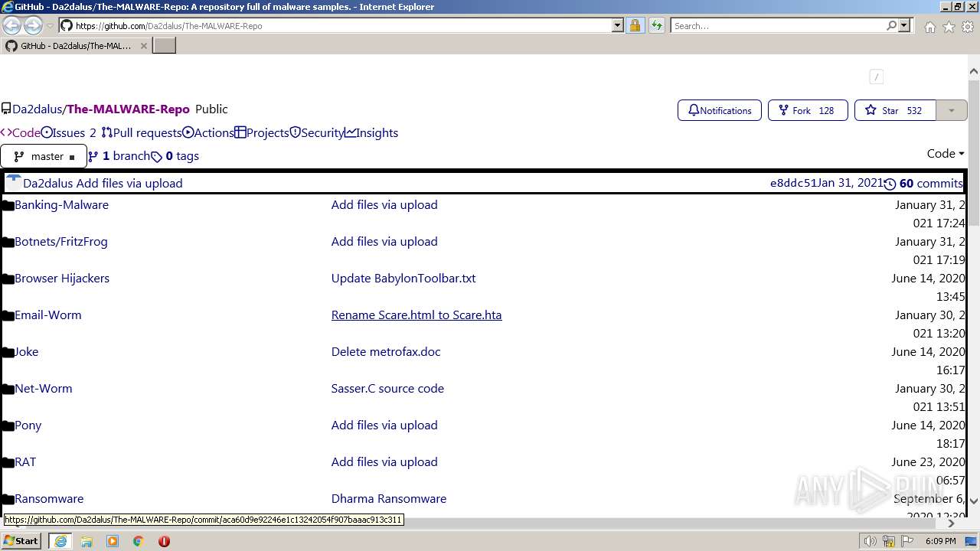This screenshot has height=551, width=980.
Task: Open the Botnets/FritzFrog folder
Action: pyautogui.click(x=61, y=242)
